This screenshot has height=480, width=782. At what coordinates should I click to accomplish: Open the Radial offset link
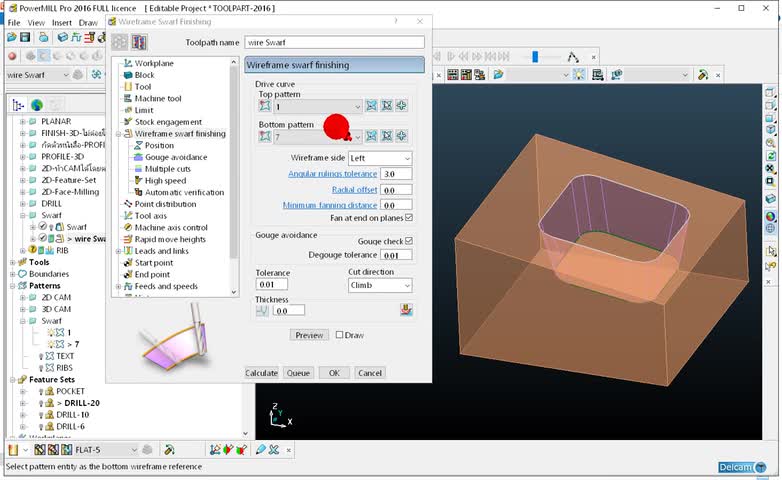(x=355, y=190)
